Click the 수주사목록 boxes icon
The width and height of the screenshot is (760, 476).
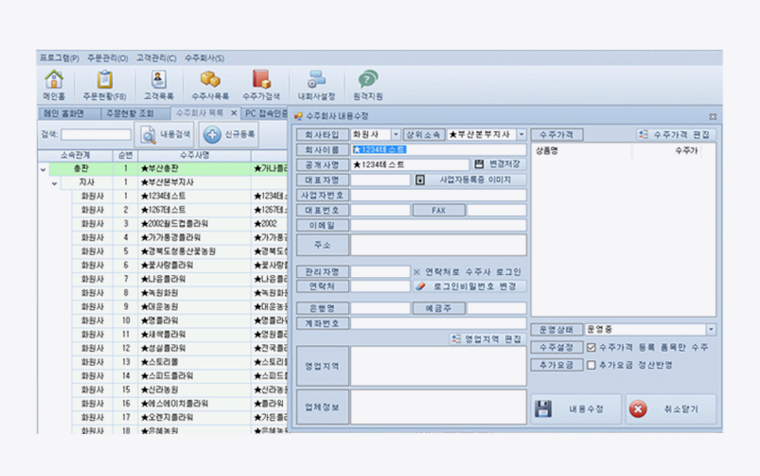coord(210,83)
